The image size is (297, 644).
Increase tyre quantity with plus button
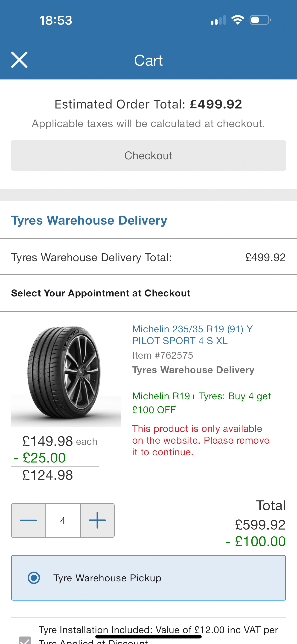click(x=97, y=520)
